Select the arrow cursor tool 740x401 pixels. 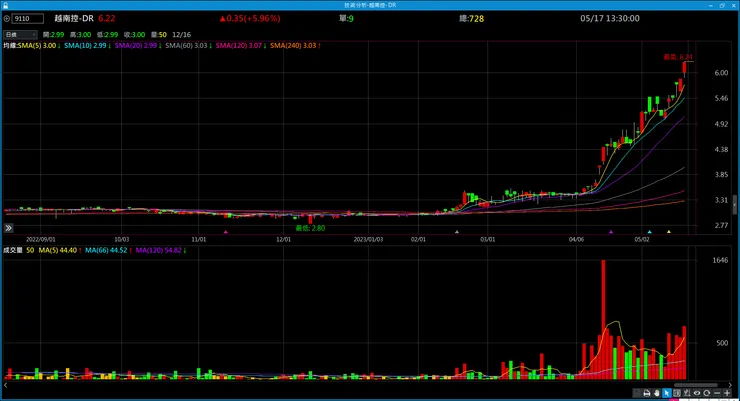coord(667,393)
